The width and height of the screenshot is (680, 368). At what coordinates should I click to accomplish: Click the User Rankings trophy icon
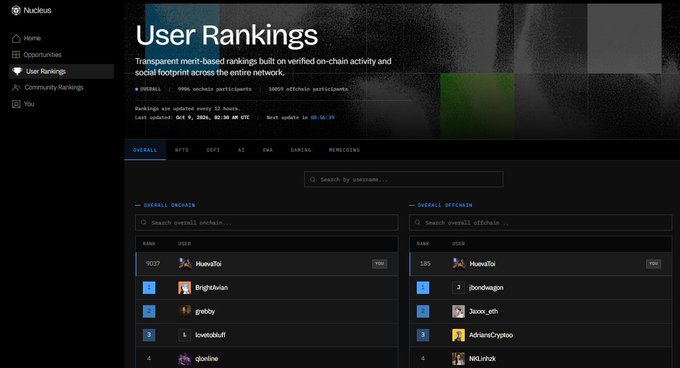[17, 71]
